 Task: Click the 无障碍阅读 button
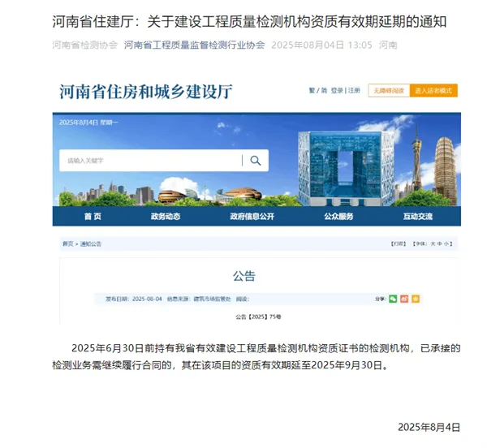389,91
